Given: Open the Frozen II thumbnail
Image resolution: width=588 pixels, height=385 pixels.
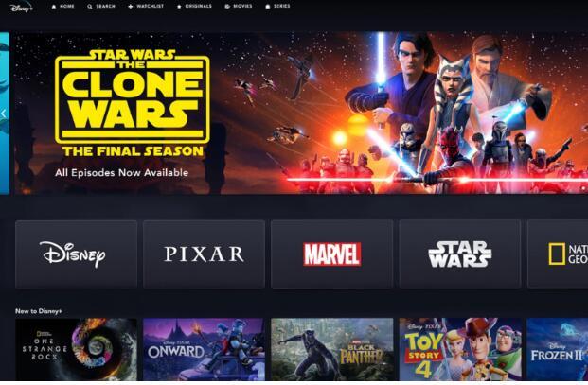Looking at the screenshot, I should pyautogui.click(x=558, y=349).
